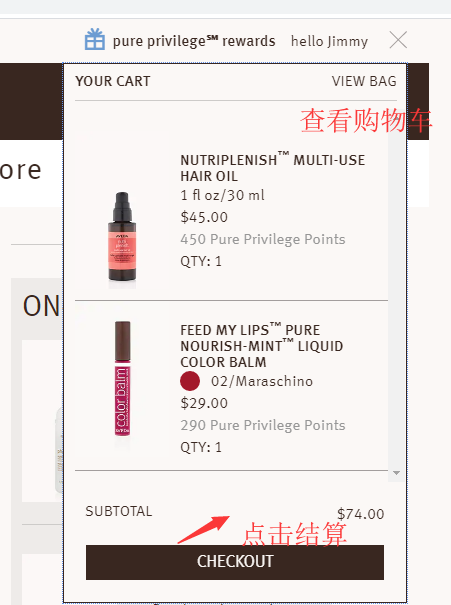
Task: Open Feed My Lips Liquid Color Balm title
Action: (262, 346)
